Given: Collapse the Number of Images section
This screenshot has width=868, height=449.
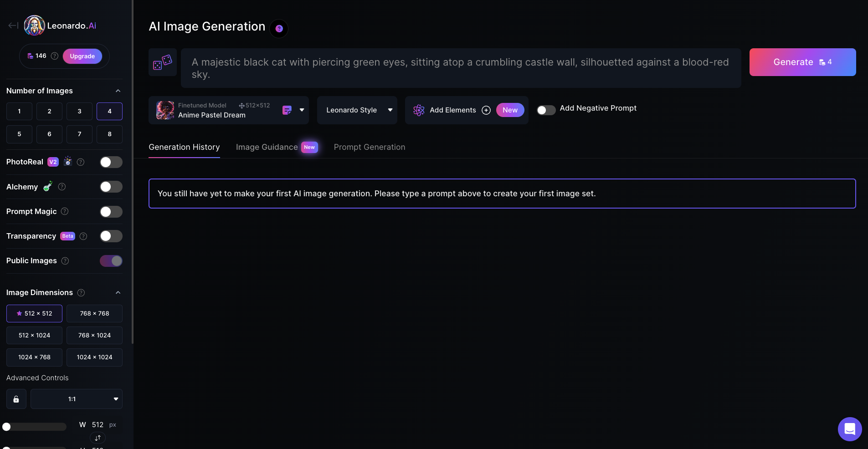Looking at the screenshot, I should [118, 91].
